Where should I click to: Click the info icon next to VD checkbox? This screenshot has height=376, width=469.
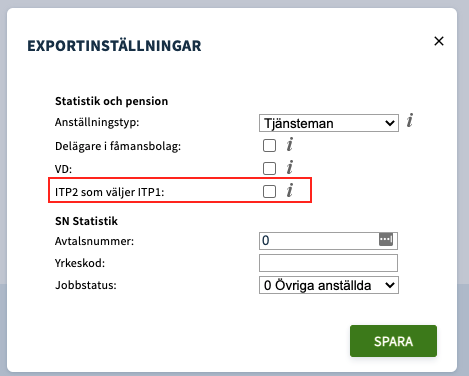[x=290, y=167]
